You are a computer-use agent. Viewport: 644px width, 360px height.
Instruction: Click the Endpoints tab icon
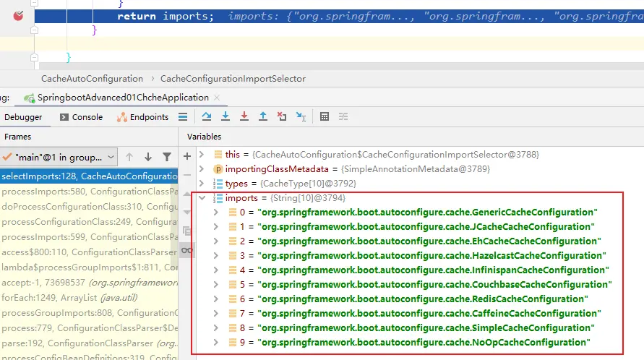point(121,117)
